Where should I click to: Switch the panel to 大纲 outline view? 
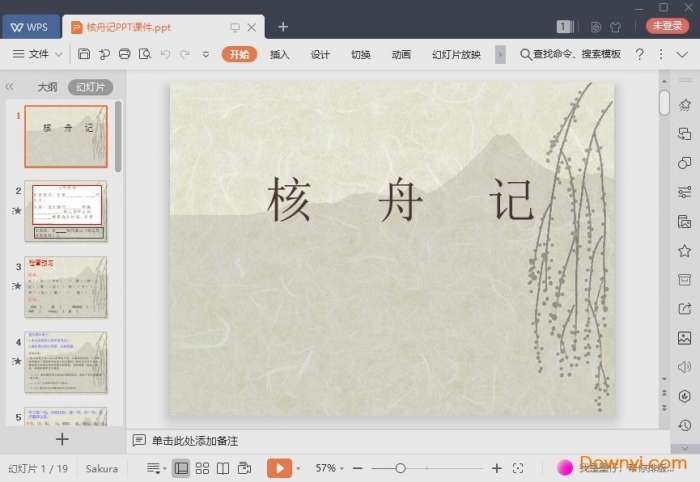[47, 87]
